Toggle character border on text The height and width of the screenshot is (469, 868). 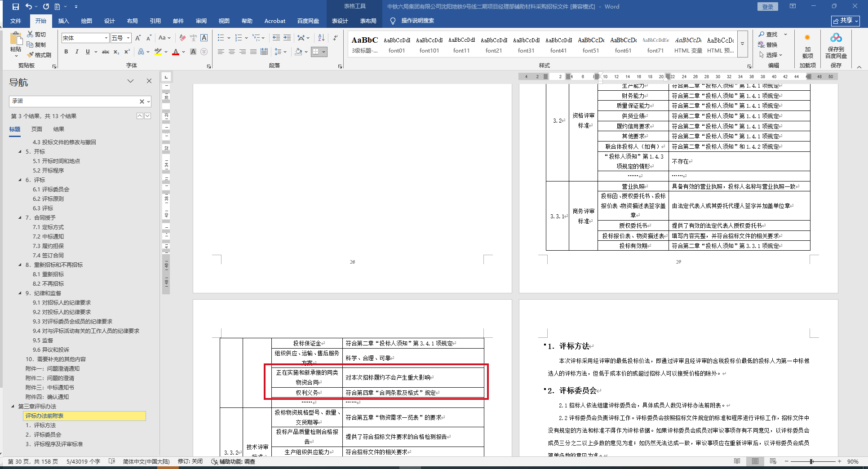coord(204,38)
